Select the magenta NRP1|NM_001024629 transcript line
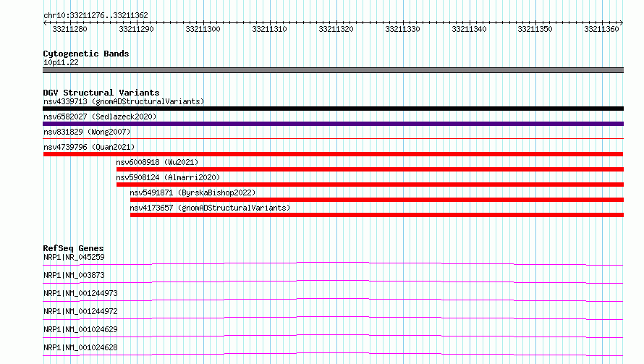Viewport: 644px width, 364px height. [x=333, y=336]
